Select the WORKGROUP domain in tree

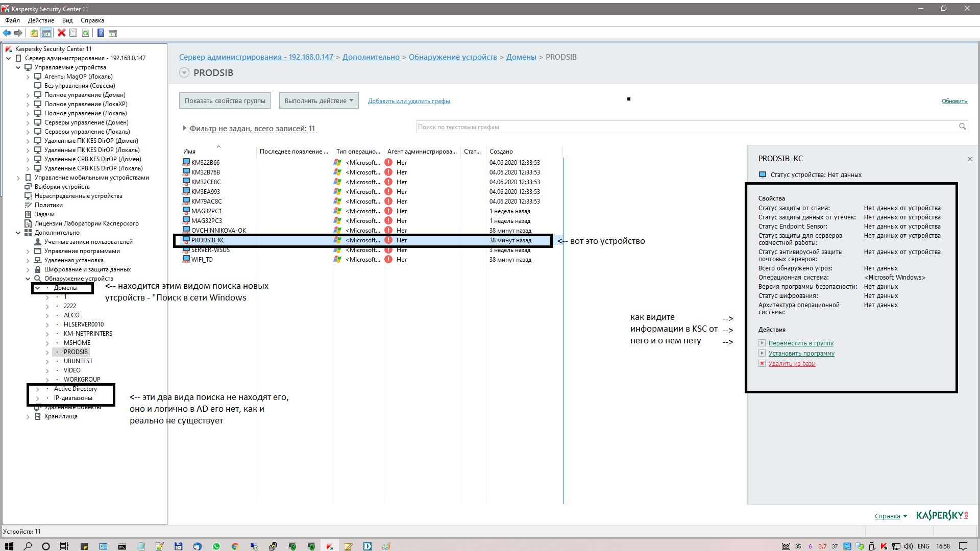[82, 379]
